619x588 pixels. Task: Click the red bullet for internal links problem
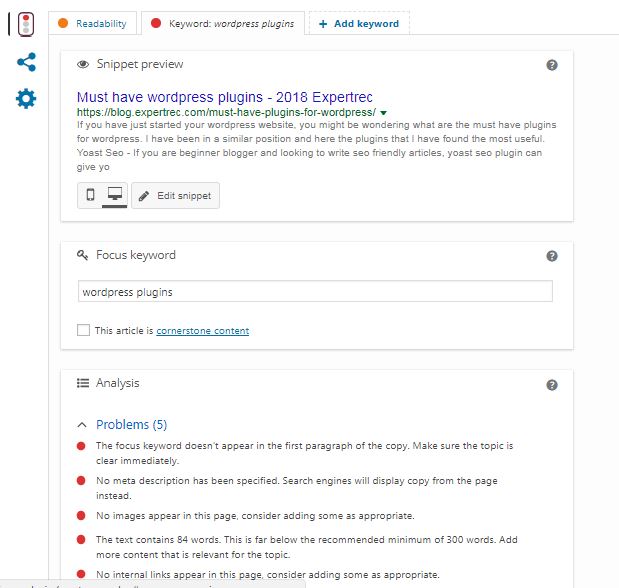[81, 574]
